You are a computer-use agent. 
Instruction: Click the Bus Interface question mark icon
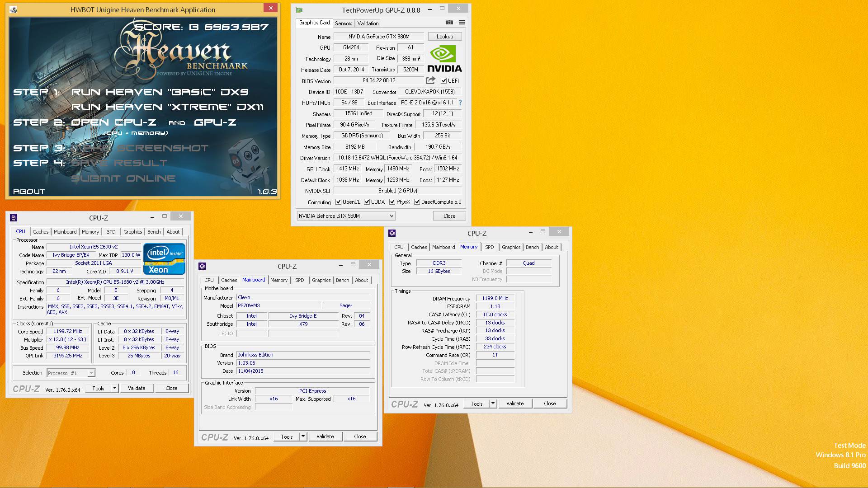tap(460, 103)
